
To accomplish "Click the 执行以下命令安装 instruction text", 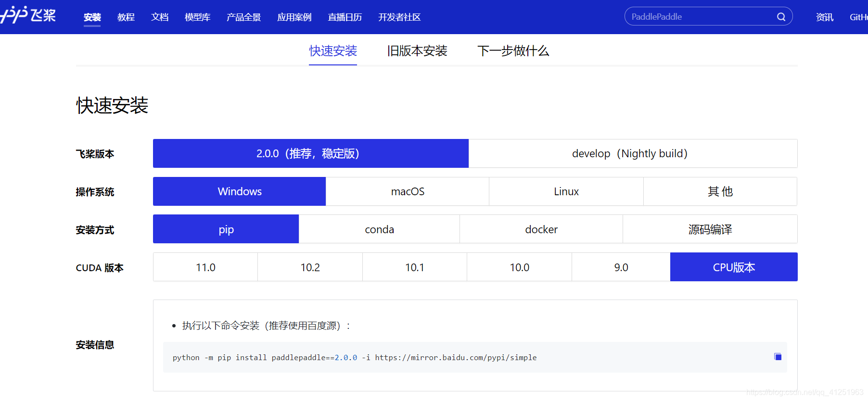I will [266, 326].
